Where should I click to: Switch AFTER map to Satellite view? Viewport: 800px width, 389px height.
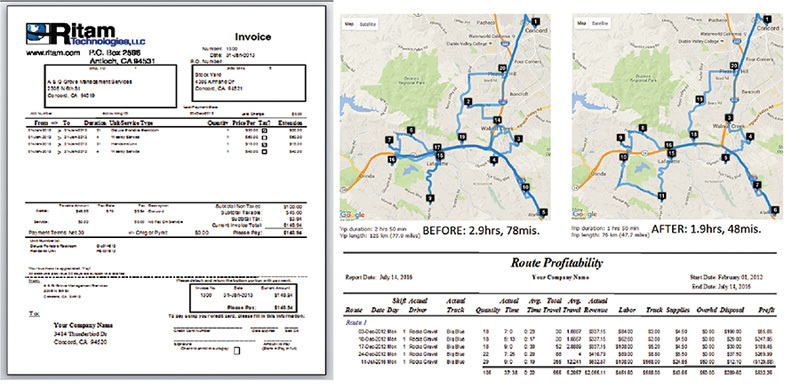point(600,23)
